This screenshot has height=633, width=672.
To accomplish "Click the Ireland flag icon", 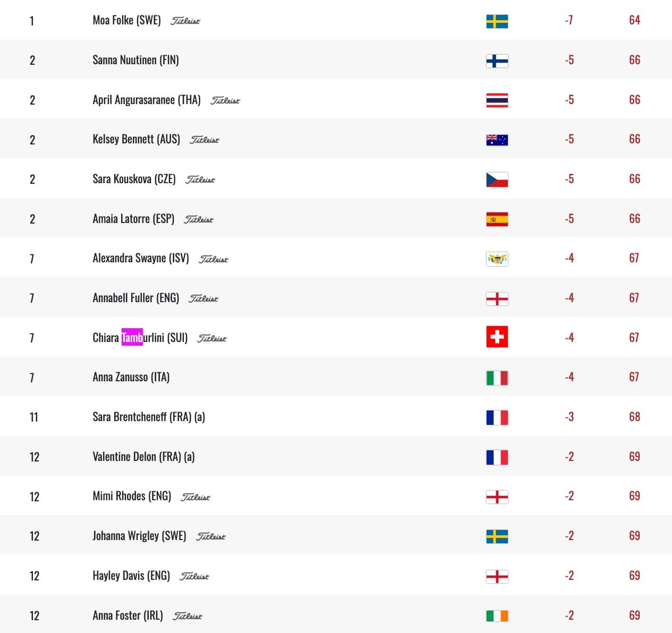I will click(497, 616).
